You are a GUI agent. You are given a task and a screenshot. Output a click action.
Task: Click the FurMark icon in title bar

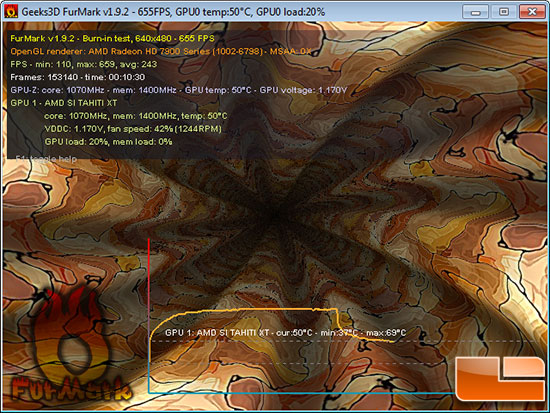(x=11, y=11)
